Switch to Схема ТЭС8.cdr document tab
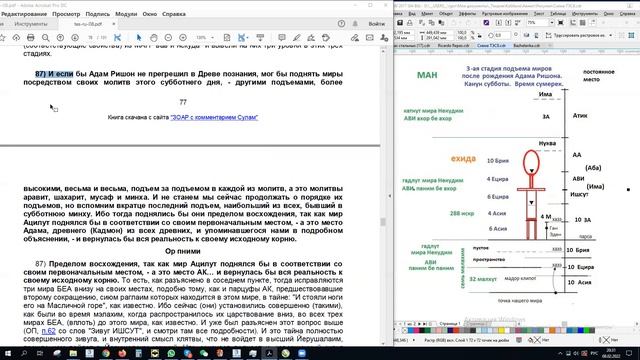The image size is (640, 360). pyautogui.click(x=491, y=45)
